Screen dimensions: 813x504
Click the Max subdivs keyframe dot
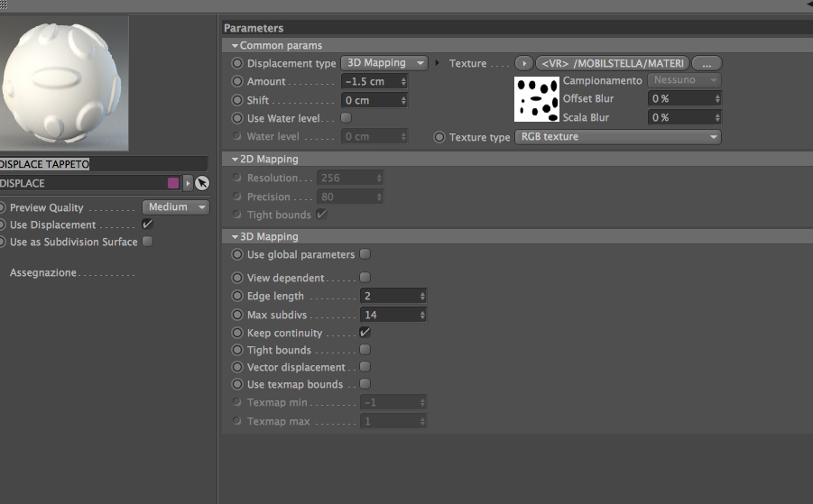tap(237, 315)
